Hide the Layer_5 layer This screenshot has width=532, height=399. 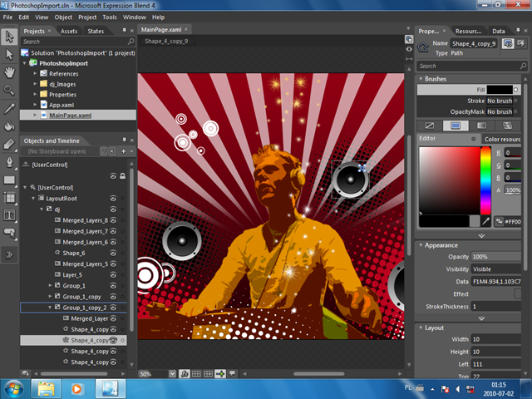click(113, 275)
